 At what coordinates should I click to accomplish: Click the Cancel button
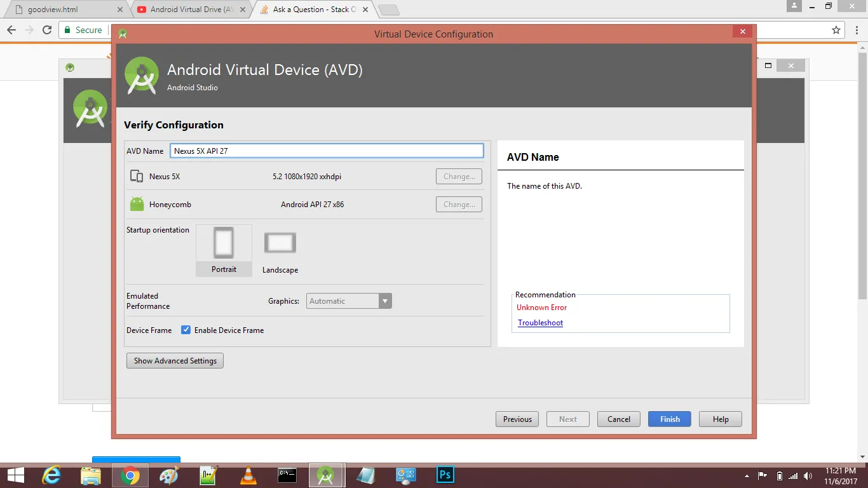618,419
